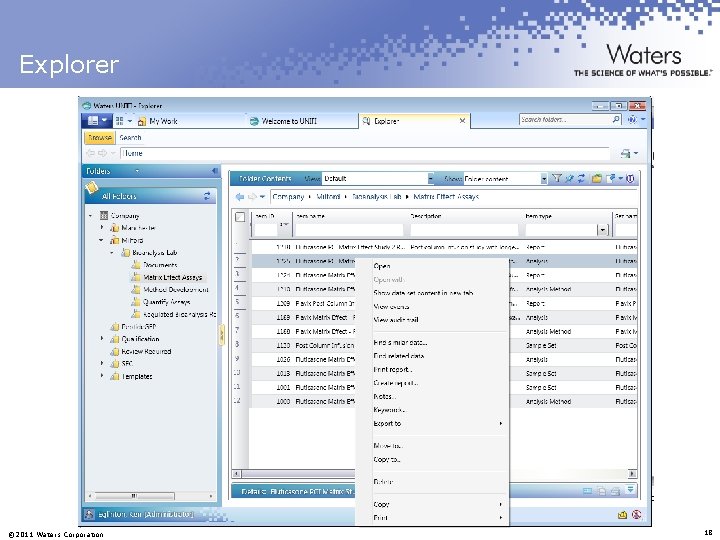Click the copy icon on the Details bar

pyautogui.click(x=601, y=491)
